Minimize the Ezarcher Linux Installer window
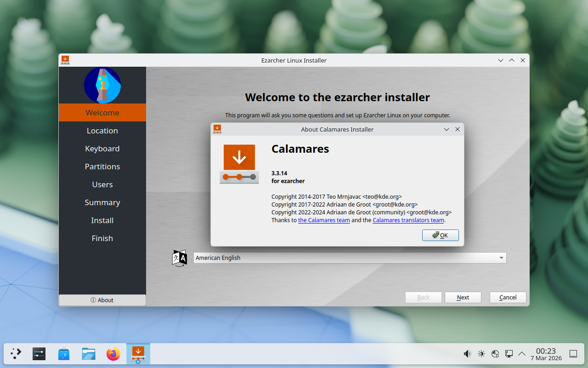Image resolution: width=588 pixels, height=368 pixels. [x=501, y=60]
